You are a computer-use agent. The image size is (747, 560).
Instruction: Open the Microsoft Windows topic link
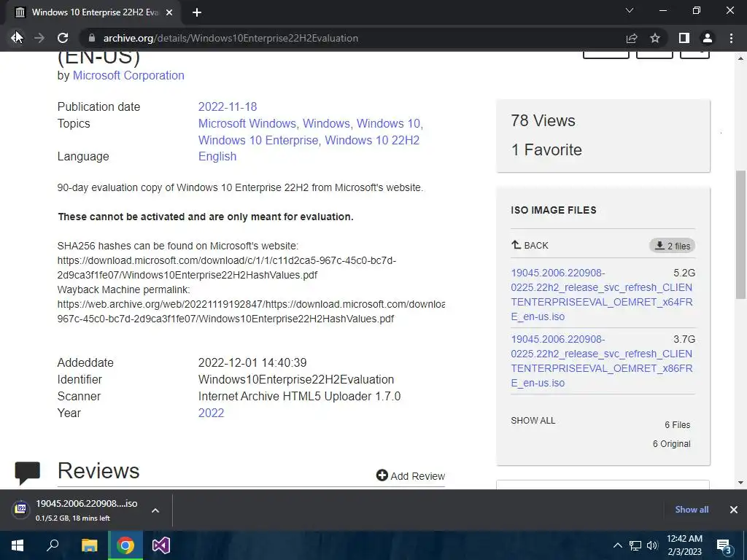point(247,123)
